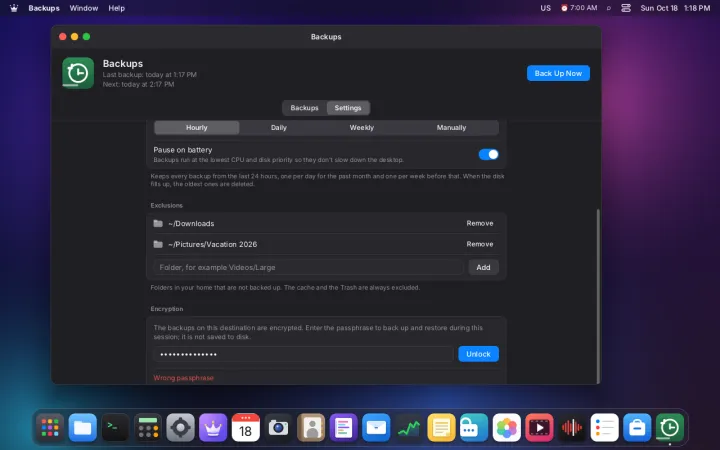Remove the ~/Downloads exclusion

480,223
